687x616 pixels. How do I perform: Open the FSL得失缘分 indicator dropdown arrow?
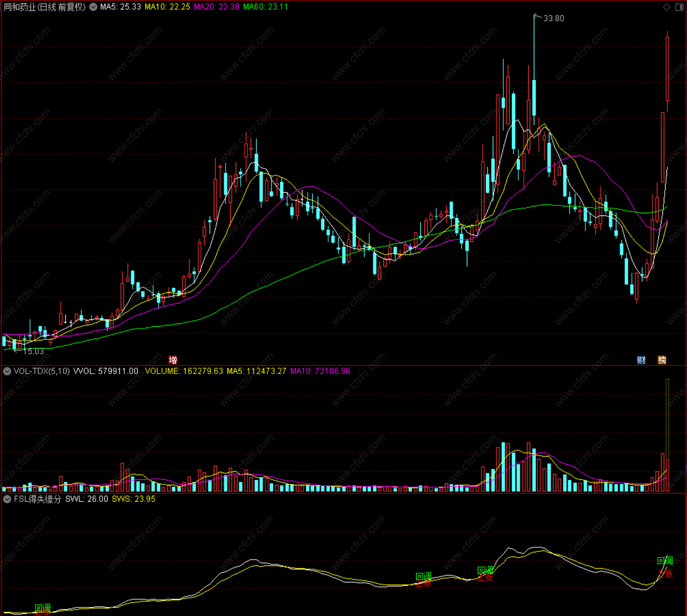(x=7, y=499)
